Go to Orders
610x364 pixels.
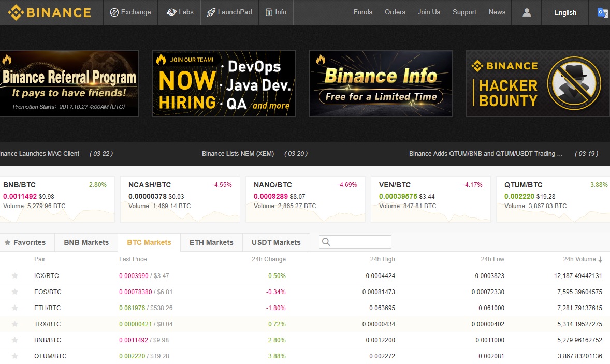click(395, 12)
